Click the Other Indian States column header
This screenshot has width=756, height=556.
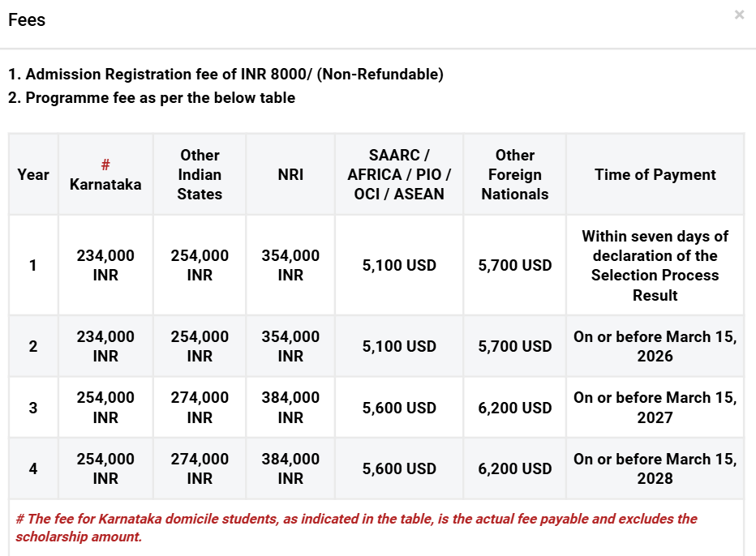200,174
